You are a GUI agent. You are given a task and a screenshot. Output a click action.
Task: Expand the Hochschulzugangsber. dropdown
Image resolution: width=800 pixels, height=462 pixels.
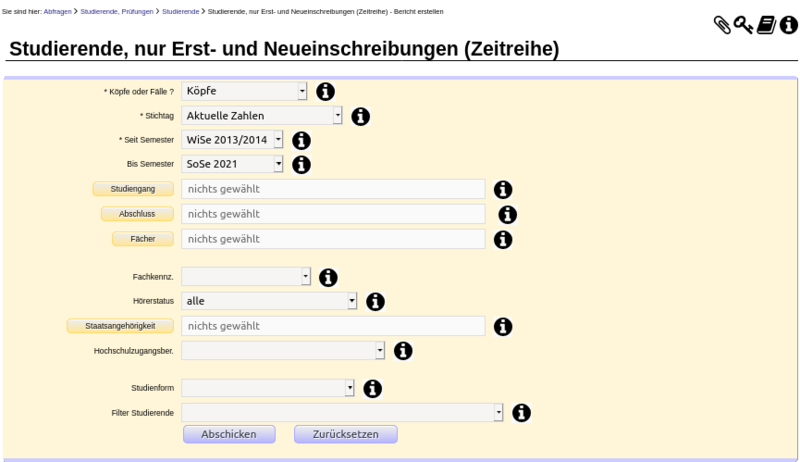pos(283,351)
